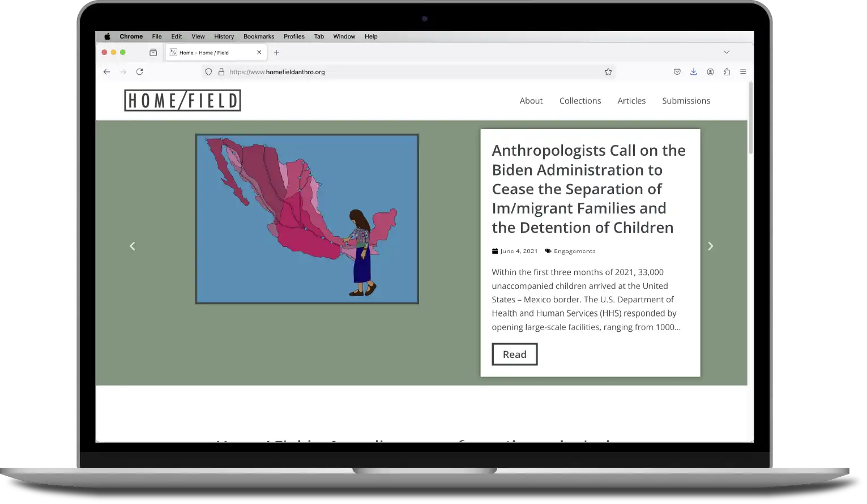Go to the next carousel slide
Image resolution: width=867 pixels, height=504 pixels.
tap(710, 246)
